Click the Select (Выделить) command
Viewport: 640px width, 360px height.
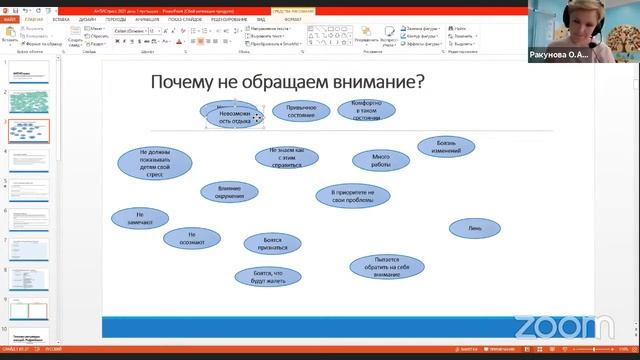tap(462, 43)
